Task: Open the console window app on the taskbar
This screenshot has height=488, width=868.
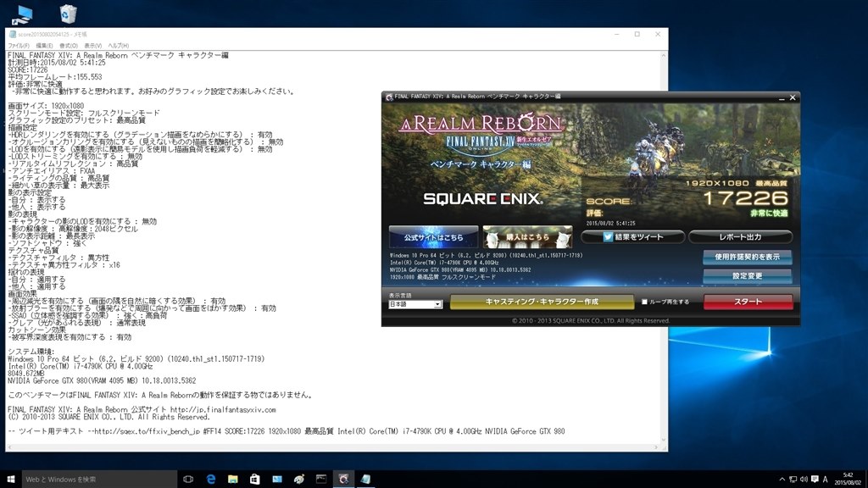Action: click(321, 480)
